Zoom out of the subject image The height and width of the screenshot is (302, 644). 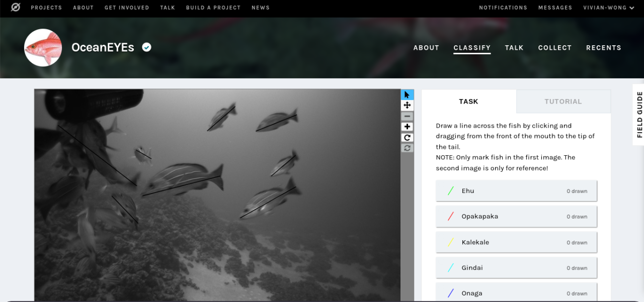407,116
